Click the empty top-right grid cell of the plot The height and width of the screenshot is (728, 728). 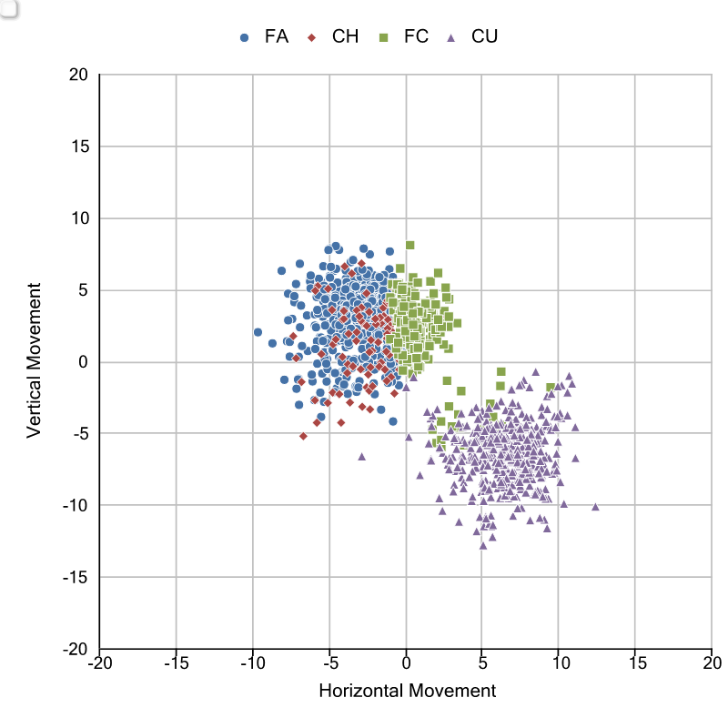[x=673, y=110]
